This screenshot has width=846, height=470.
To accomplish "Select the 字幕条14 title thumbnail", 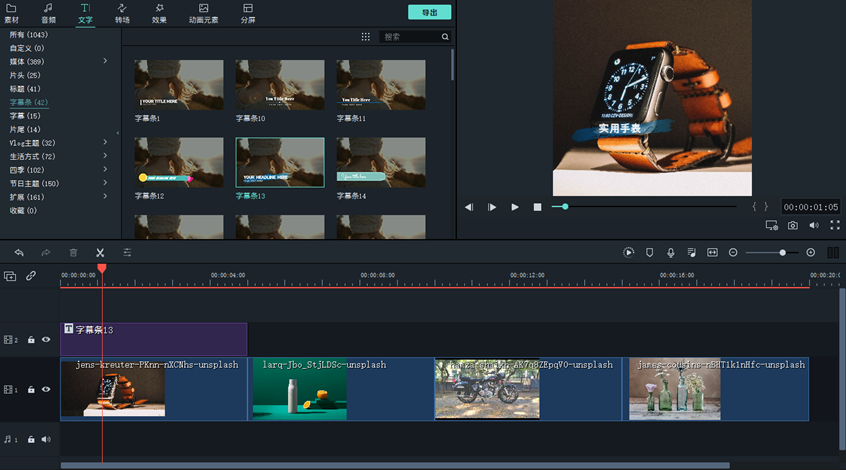I will [x=380, y=162].
